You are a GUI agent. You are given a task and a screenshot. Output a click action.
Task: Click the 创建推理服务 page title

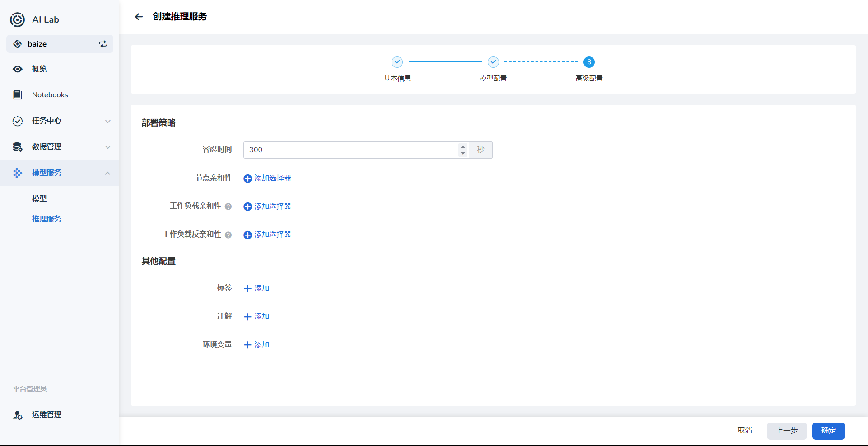(x=180, y=17)
